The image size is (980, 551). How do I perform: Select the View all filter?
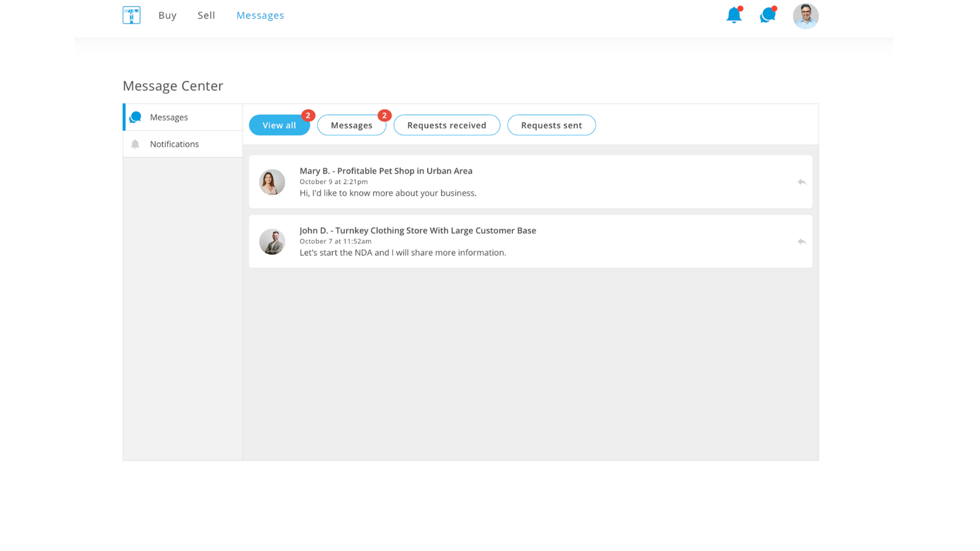pyautogui.click(x=279, y=126)
